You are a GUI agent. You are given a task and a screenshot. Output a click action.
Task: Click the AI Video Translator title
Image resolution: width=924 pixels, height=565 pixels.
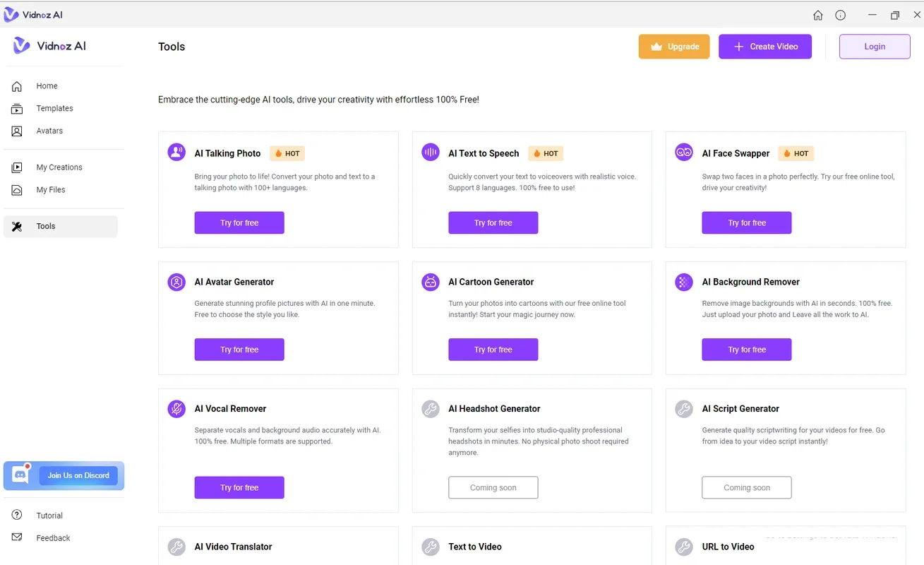click(x=234, y=547)
